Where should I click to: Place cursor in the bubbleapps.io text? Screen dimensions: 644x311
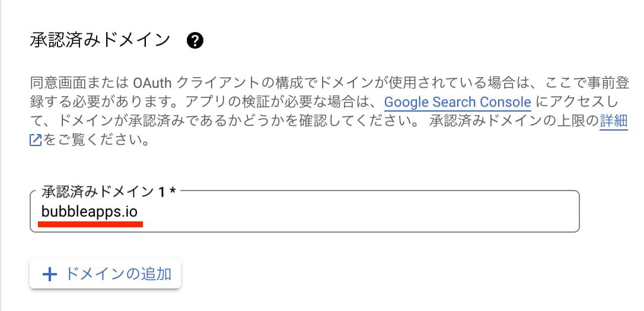click(x=90, y=212)
